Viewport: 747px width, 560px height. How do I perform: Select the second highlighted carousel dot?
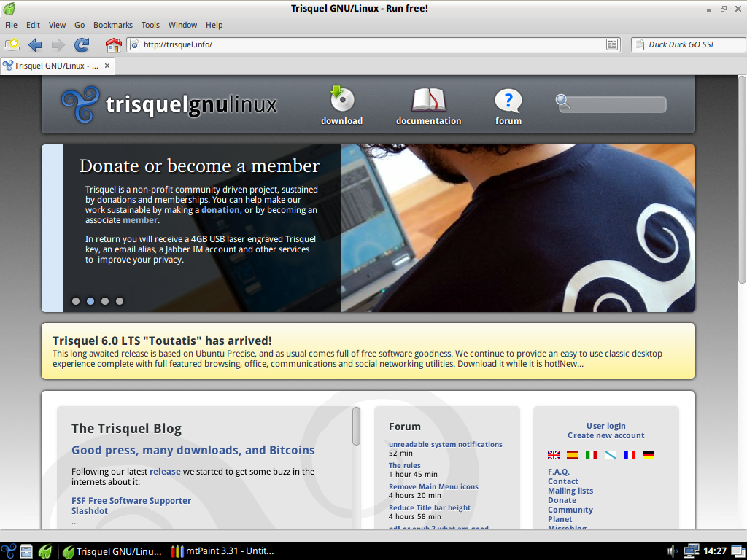pos(90,301)
